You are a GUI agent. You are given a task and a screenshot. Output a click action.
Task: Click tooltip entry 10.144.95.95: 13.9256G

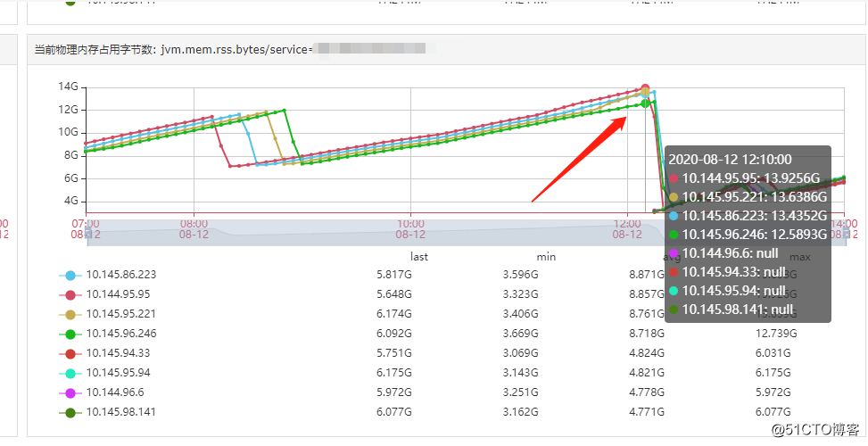click(x=745, y=178)
